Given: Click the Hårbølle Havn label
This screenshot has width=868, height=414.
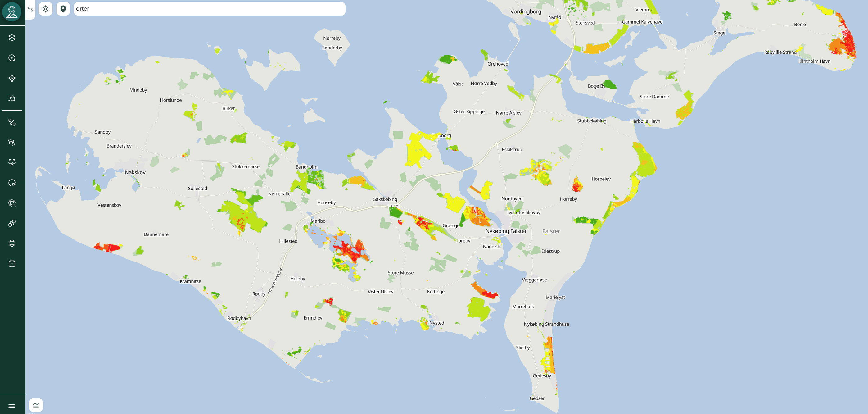Looking at the screenshot, I should click(645, 121).
